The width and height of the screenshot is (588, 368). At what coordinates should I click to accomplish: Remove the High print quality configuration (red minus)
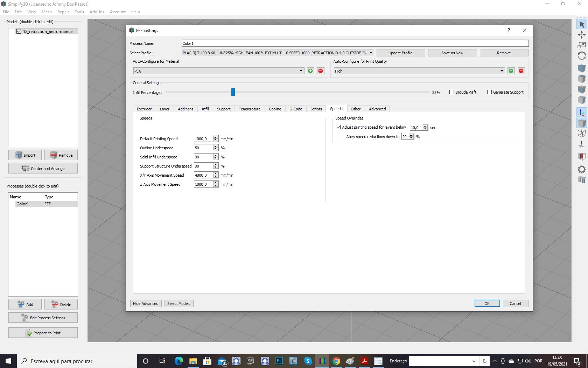point(521,71)
